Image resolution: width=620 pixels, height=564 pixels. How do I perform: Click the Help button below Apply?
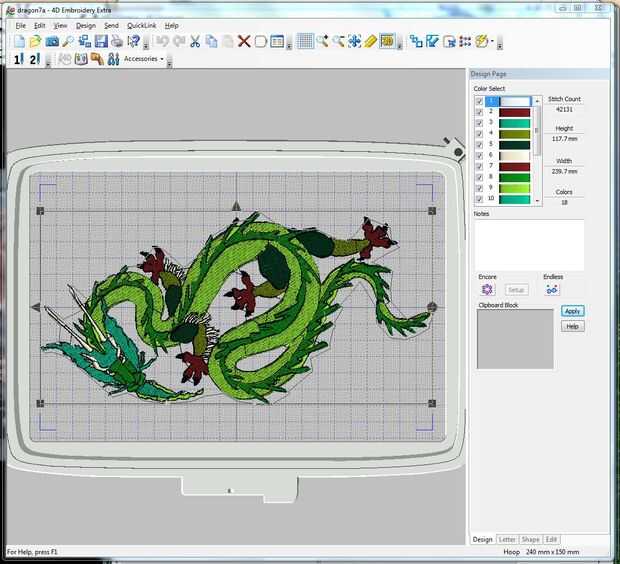pyautogui.click(x=572, y=326)
